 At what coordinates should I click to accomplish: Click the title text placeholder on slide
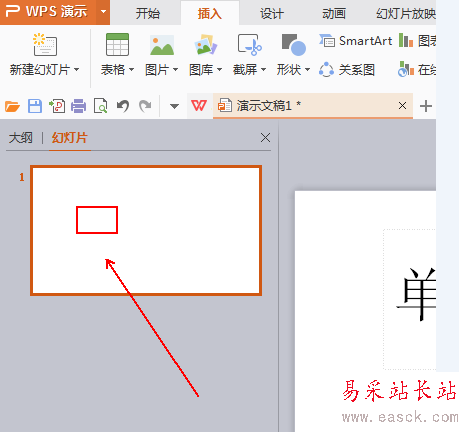(x=409, y=299)
